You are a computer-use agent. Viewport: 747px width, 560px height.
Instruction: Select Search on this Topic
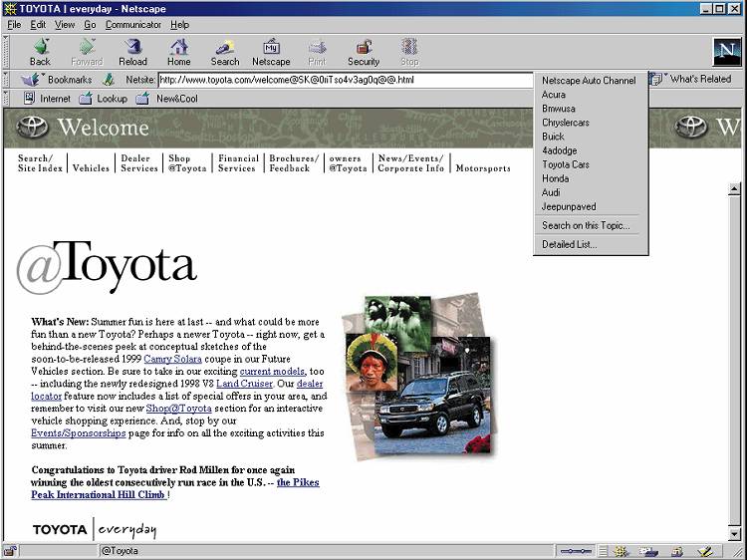[591, 225]
